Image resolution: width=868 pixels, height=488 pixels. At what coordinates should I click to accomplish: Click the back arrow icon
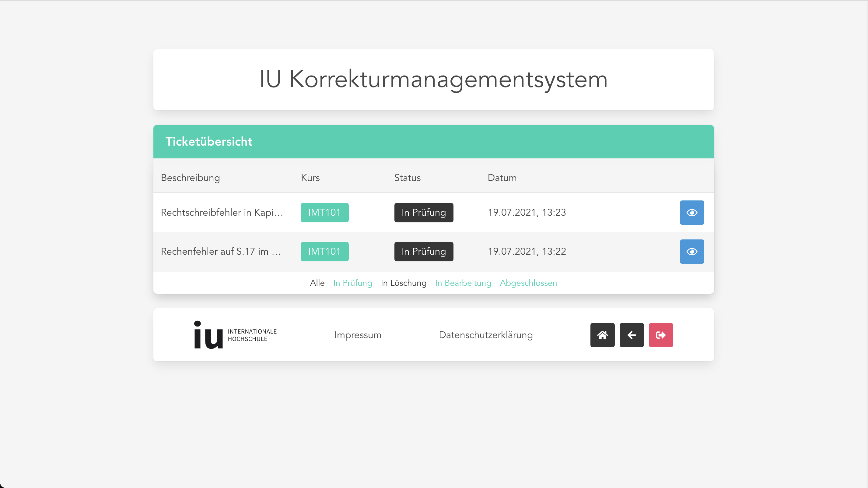pos(632,335)
